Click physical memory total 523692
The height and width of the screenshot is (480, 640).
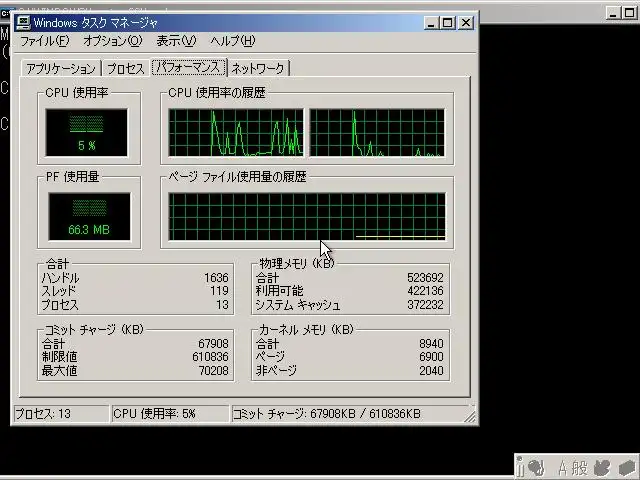point(425,278)
